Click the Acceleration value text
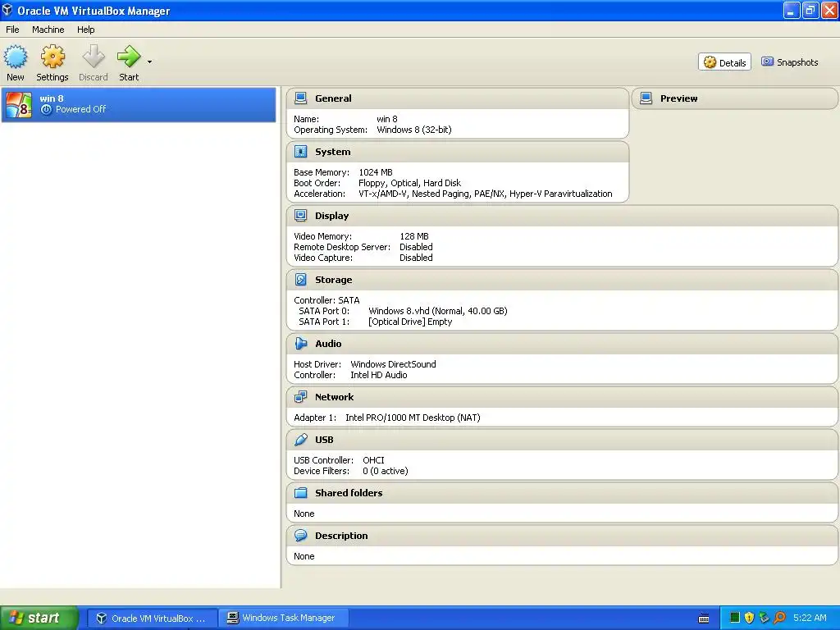Image resolution: width=840 pixels, height=630 pixels. [x=486, y=194]
